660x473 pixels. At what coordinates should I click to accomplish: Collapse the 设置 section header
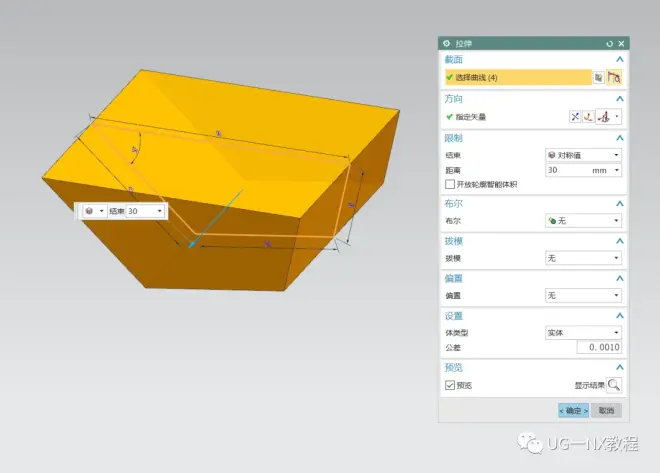(620, 316)
